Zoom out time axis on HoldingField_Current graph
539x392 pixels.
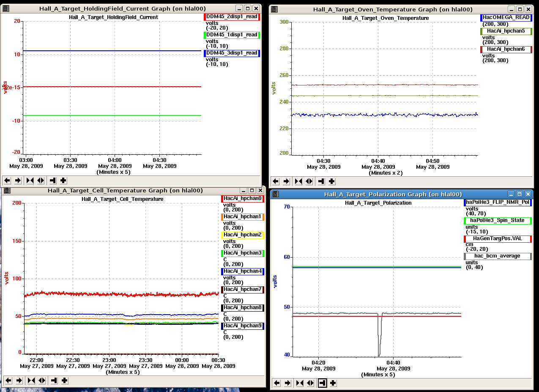point(41,181)
